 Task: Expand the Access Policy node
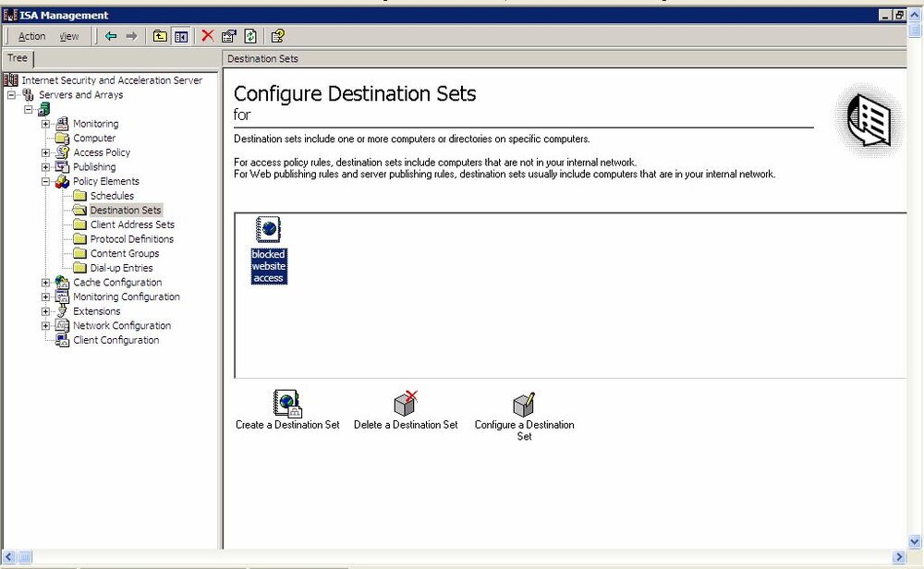pos(45,152)
